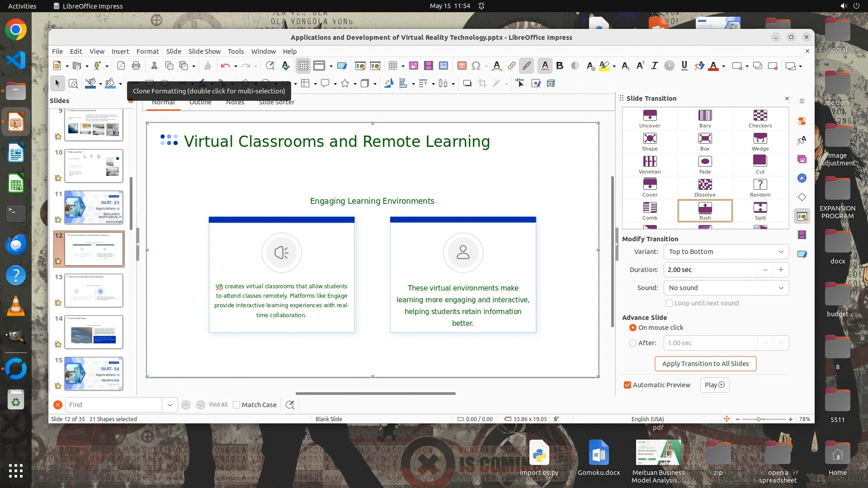868x488 pixels.
Task: Select the After radio button
Action: point(633,343)
